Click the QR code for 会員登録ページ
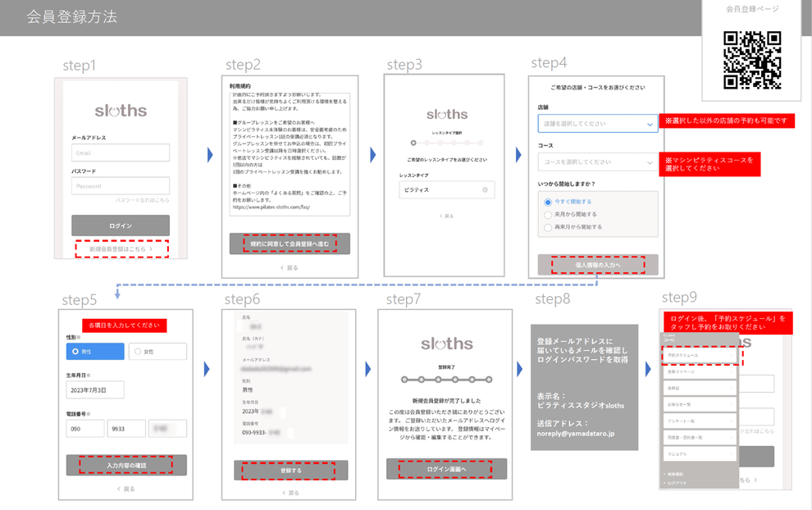Image resolution: width=812 pixels, height=510 pixels. coord(752,60)
